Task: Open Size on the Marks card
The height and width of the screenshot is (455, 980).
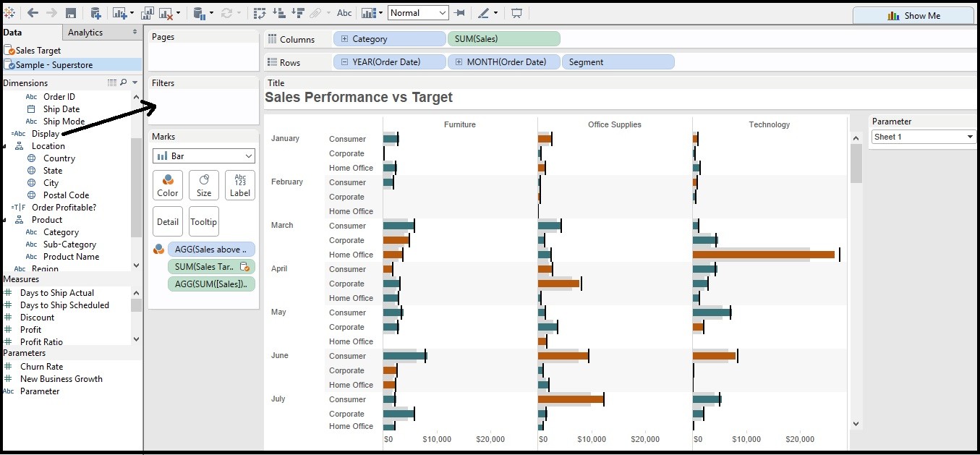Action: [x=203, y=184]
